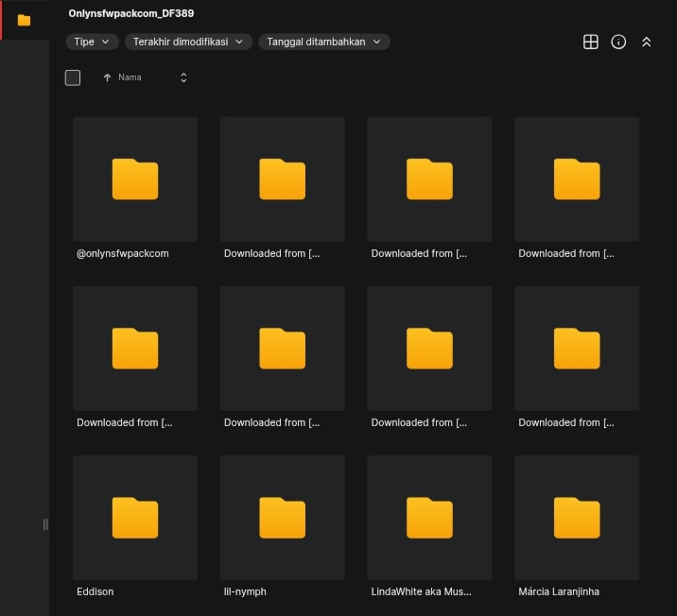Screen dimensions: 677x616
Task: Click the double chevron collapse icon
Action: [x=647, y=42]
